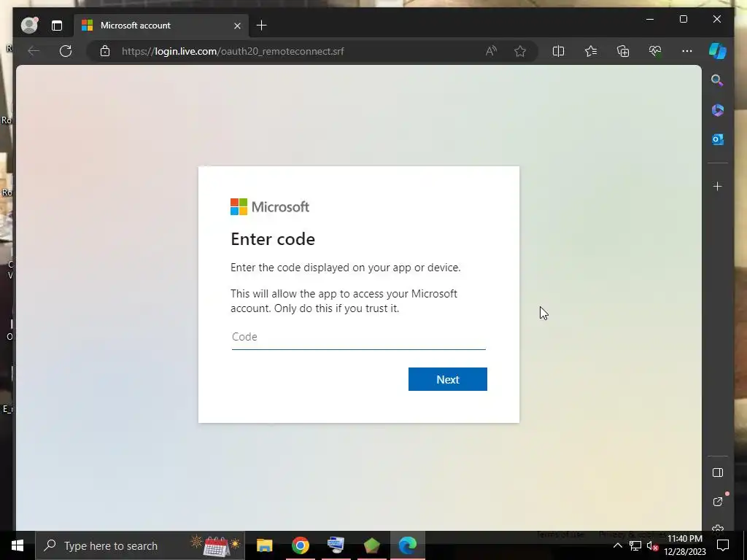The width and height of the screenshot is (747, 560).
Task: Open Microsoft 365 sidebar icon
Action: [x=718, y=110]
